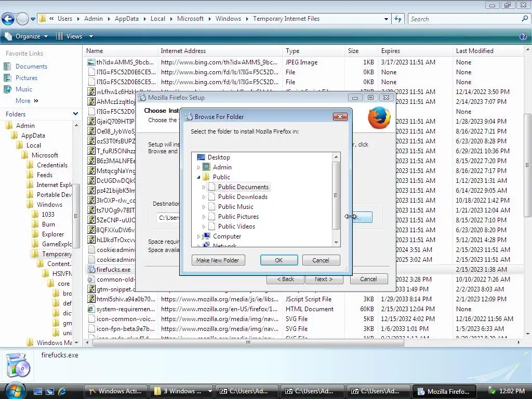
Task: Select Credentials folder in Folders tree
Action: tap(52, 165)
